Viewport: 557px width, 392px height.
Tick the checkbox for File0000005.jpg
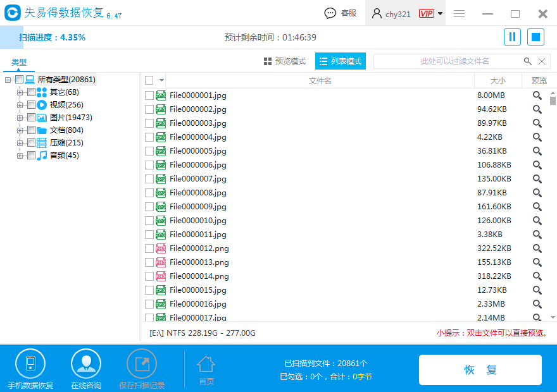(149, 150)
